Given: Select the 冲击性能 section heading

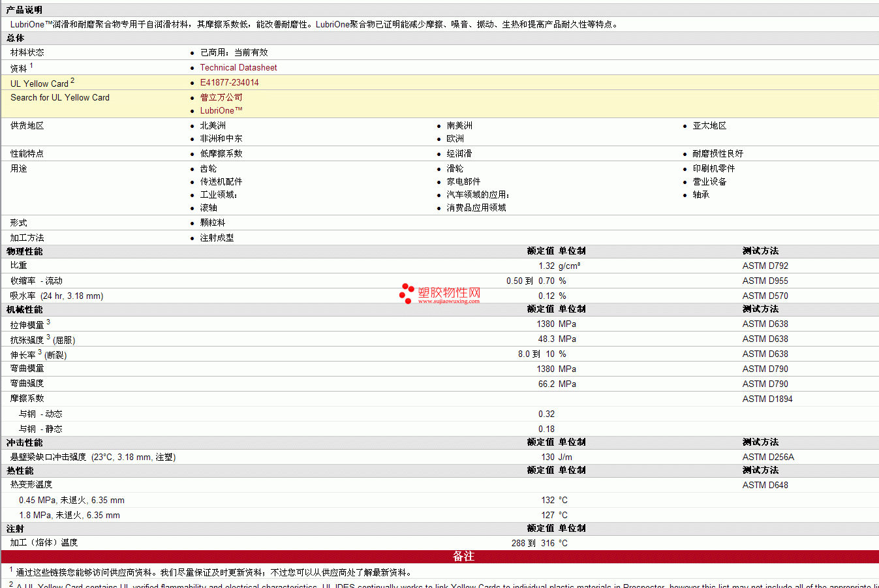Looking at the screenshot, I should [x=24, y=442].
